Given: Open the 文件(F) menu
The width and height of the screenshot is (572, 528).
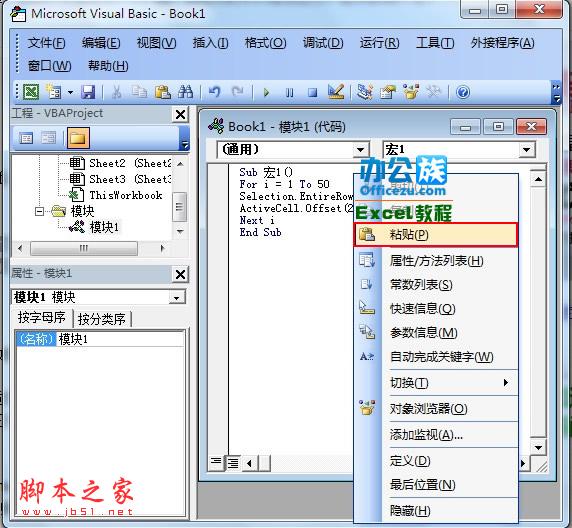Looking at the screenshot, I should tap(46, 43).
